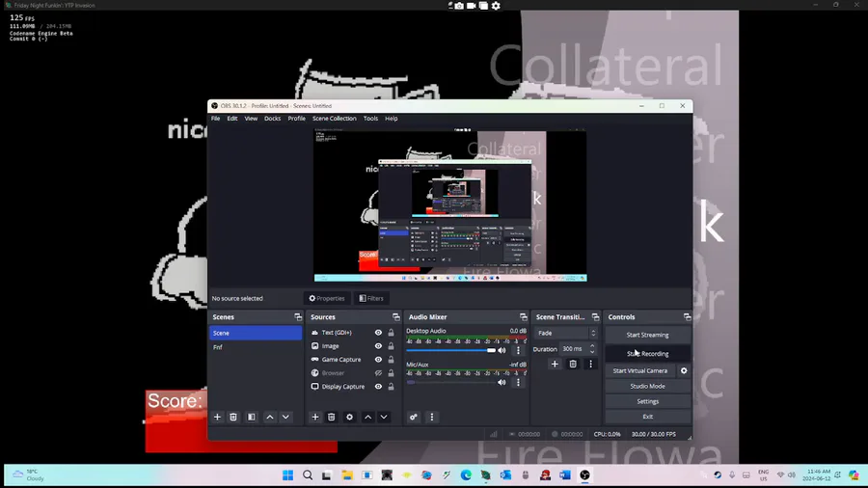Toggle lock on Display Capture source
Screen dimensions: 868x488
[x=391, y=387]
